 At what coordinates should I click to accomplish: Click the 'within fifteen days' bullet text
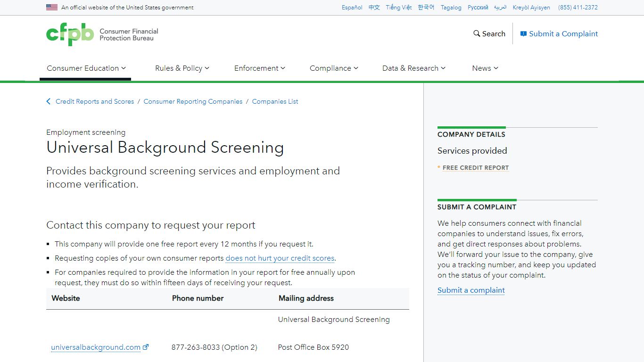pos(205,278)
